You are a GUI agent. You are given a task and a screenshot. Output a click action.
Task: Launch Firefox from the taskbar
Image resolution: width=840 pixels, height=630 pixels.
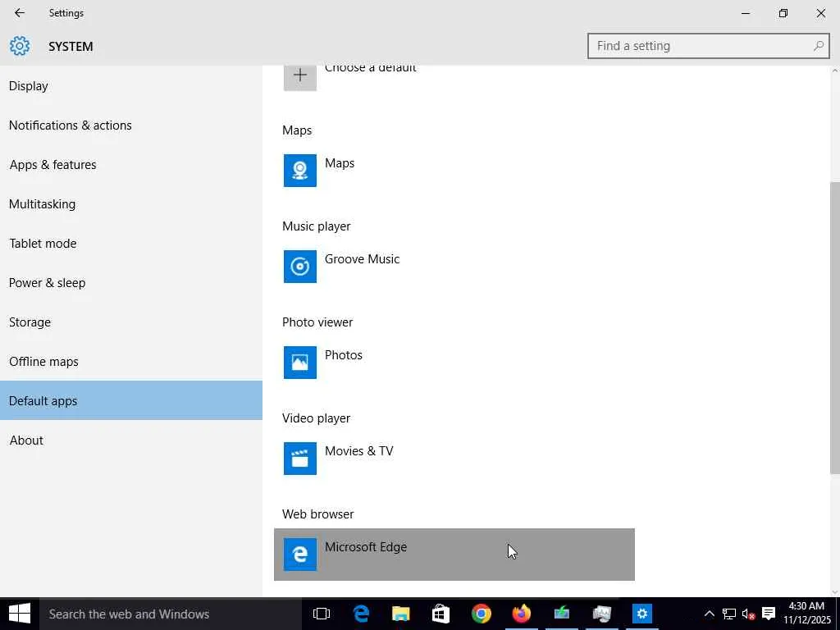tap(521, 614)
